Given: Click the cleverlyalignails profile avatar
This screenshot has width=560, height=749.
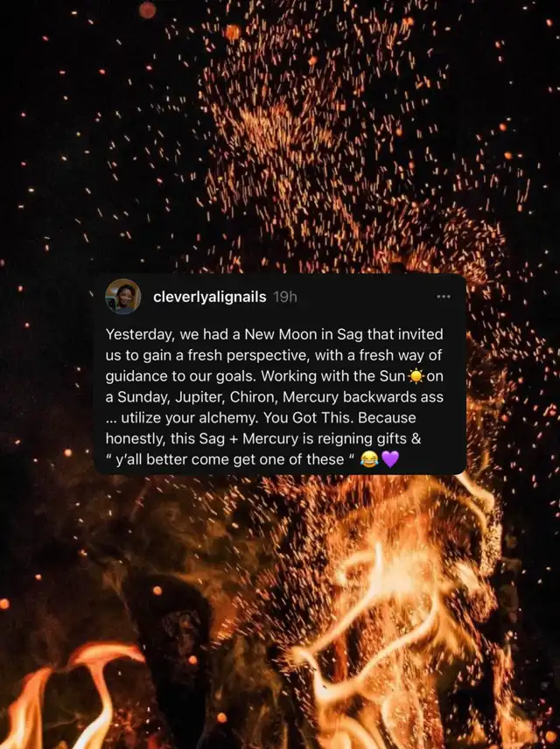Looking at the screenshot, I should [122, 297].
